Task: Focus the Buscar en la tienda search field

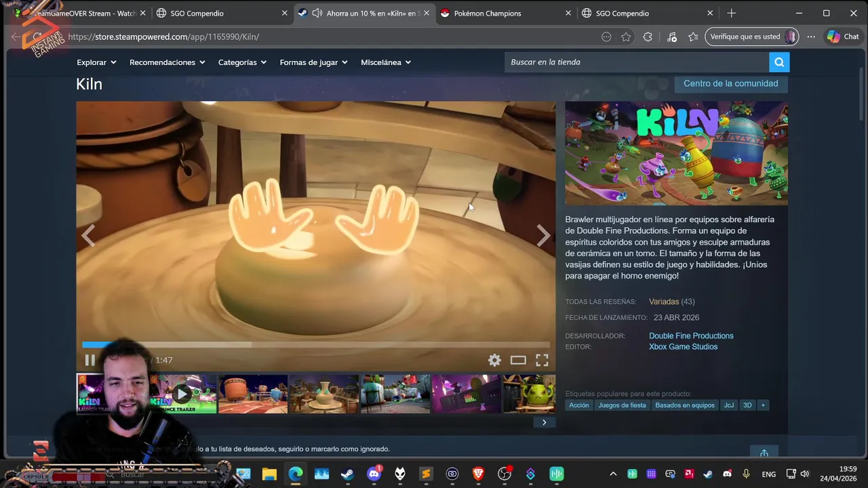Action: (x=637, y=62)
